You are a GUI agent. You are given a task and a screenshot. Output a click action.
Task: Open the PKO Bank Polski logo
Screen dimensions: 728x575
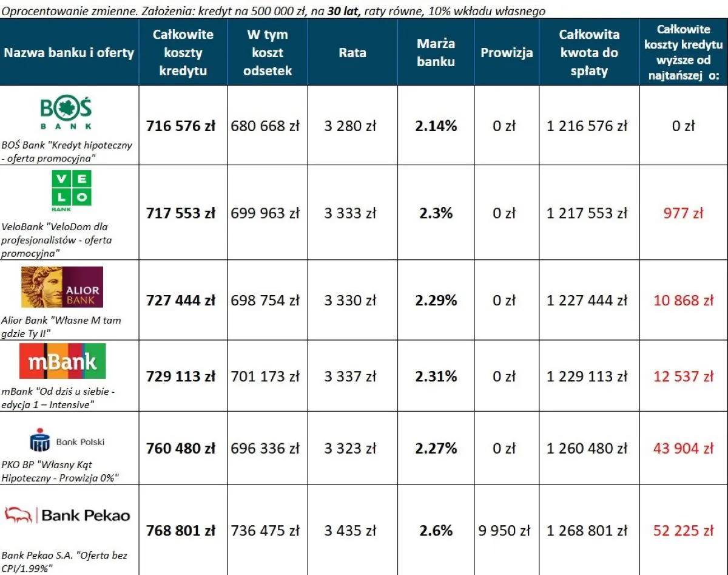click(x=67, y=441)
